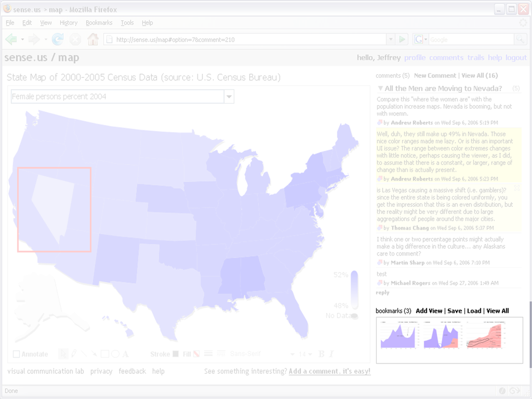
Task: Select the rectangle annotation tool
Action: point(104,354)
